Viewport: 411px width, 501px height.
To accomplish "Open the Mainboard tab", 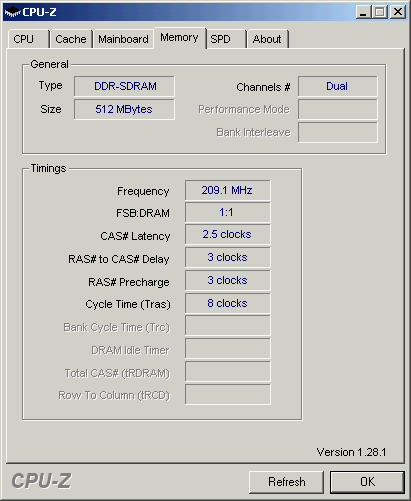I will pyautogui.click(x=123, y=39).
